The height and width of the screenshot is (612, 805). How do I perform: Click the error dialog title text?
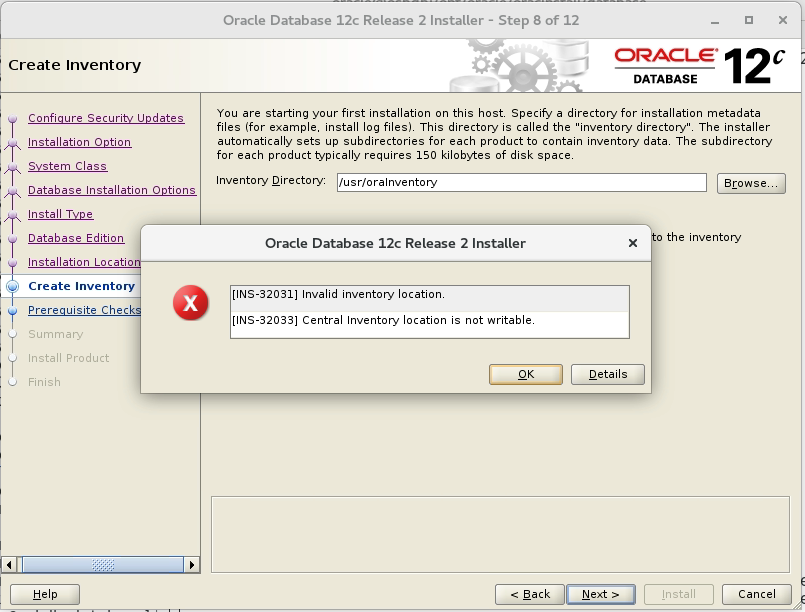pos(395,243)
